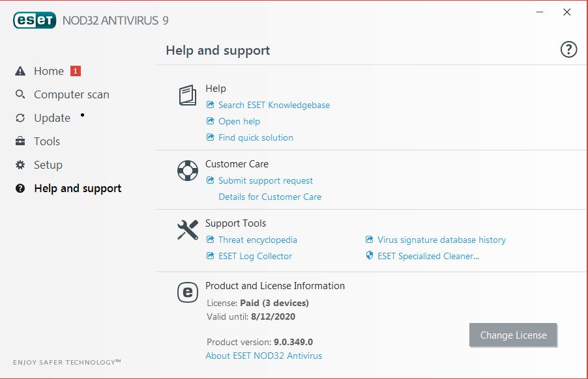Open About ESET NOD32 Antivirus link
588x379 pixels.
click(263, 356)
